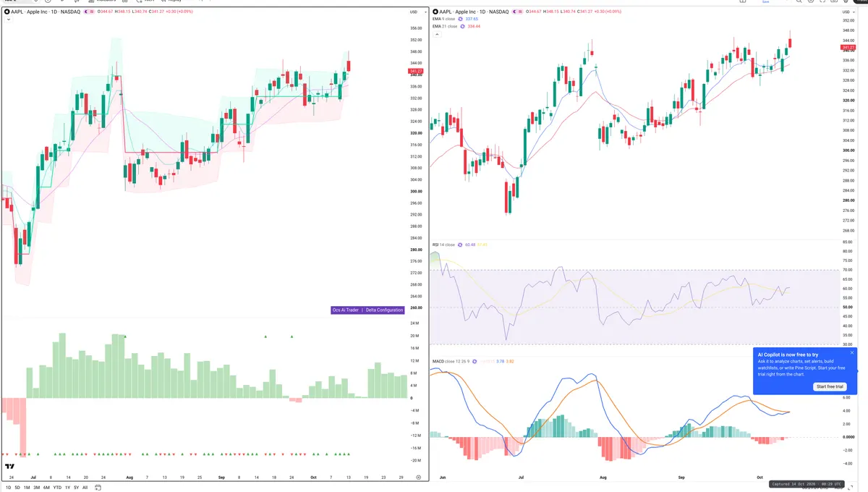Viewport: 868px width, 492px height.
Task: Select the 1M time range button
Action: [x=27, y=488]
